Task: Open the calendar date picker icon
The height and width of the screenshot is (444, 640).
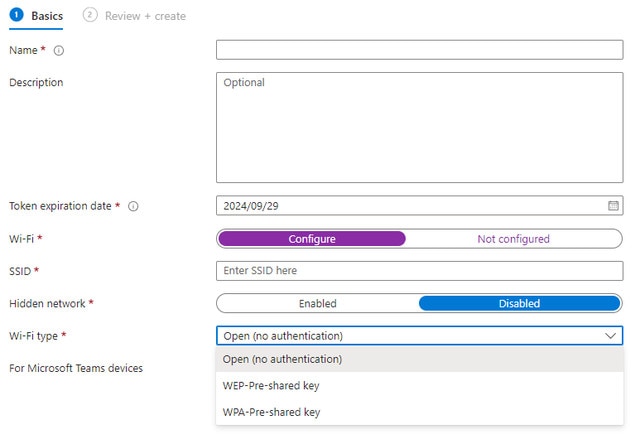Action: 613,206
